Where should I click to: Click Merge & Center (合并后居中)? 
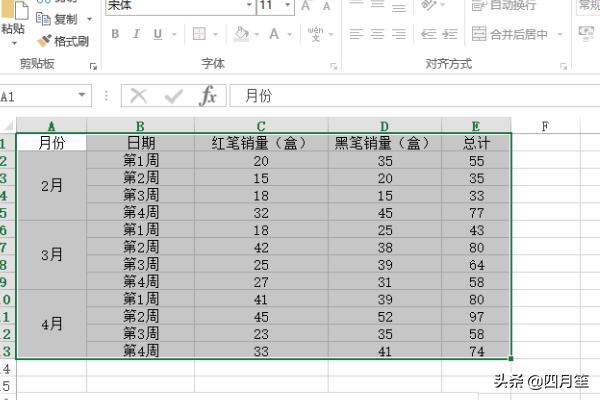[509, 34]
